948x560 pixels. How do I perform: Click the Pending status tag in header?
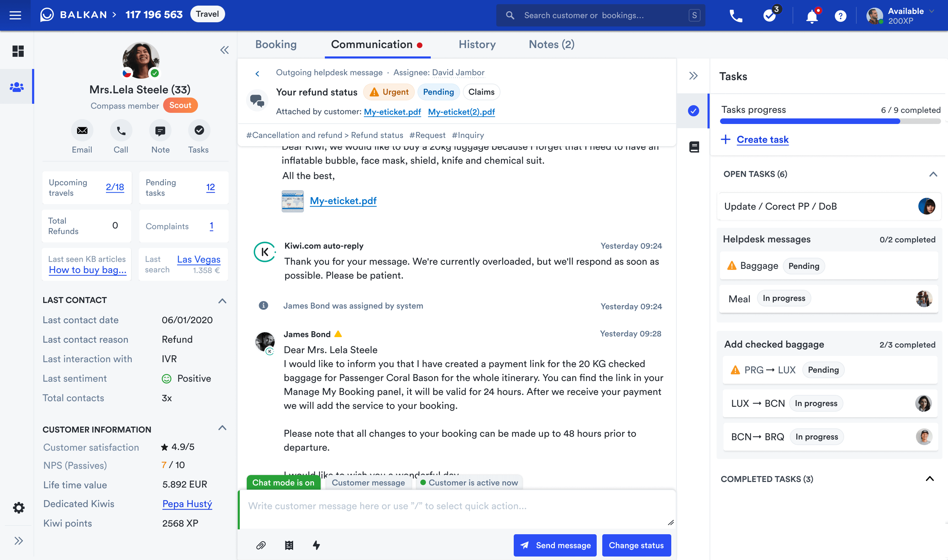438,92
